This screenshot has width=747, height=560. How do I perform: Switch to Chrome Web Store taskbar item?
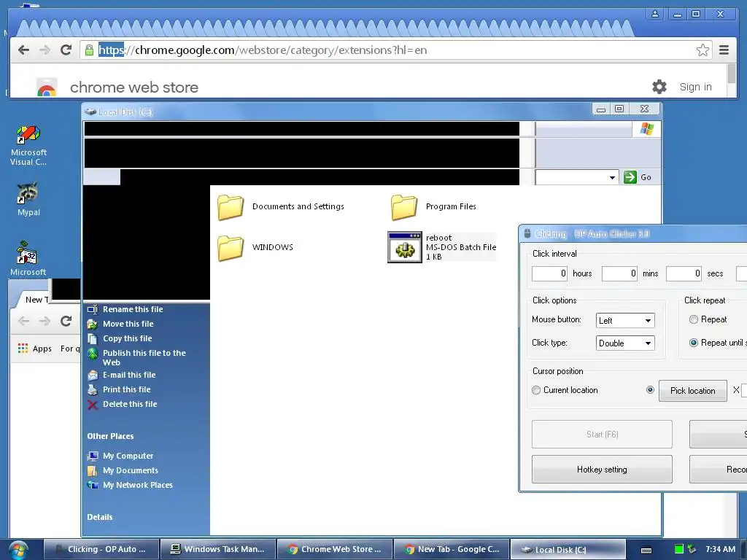[335, 550]
